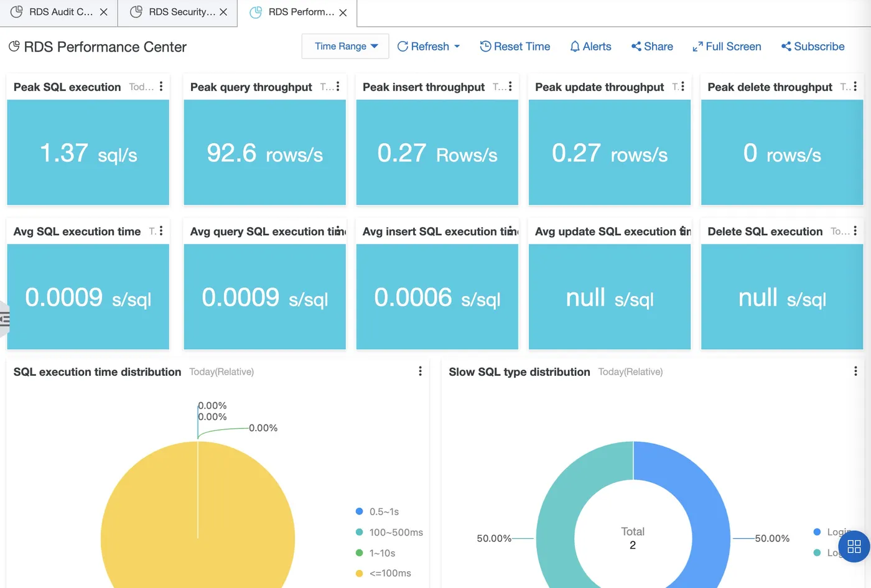The image size is (871, 588).
Task: Toggle the 0.5~1s legend item
Action: tap(377, 511)
